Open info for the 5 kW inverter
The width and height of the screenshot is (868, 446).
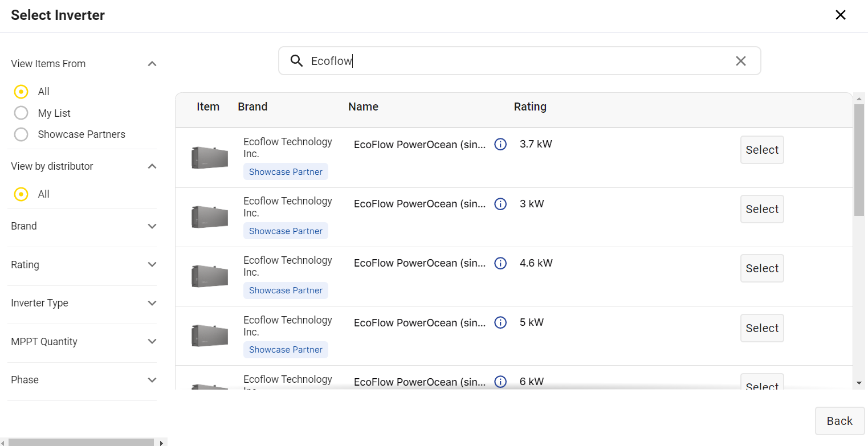[x=500, y=323]
